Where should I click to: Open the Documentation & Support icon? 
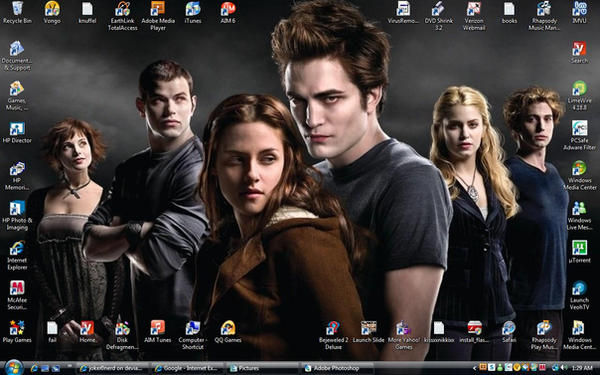click(17, 56)
